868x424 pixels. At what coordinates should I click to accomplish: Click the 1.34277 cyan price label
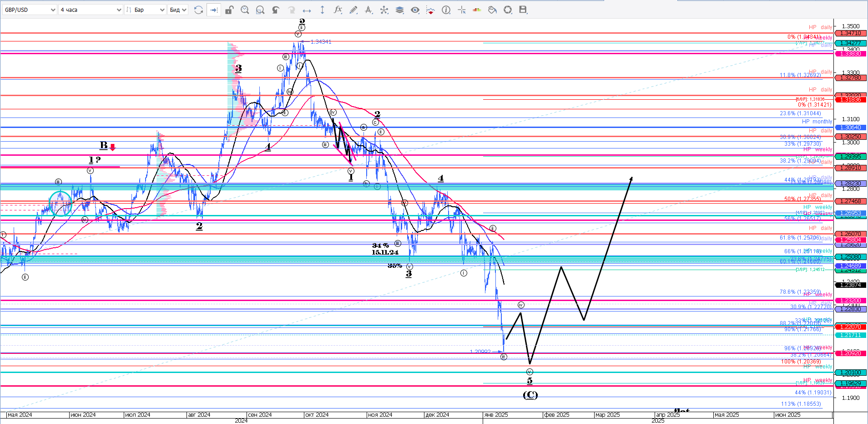850,43
